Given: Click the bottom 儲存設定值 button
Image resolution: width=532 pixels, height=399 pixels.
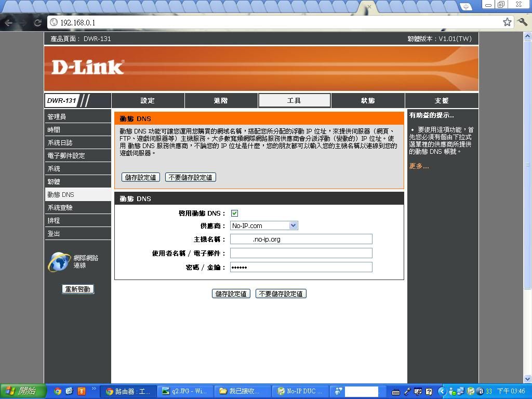Looking at the screenshot, I should (x=231, y=294).
